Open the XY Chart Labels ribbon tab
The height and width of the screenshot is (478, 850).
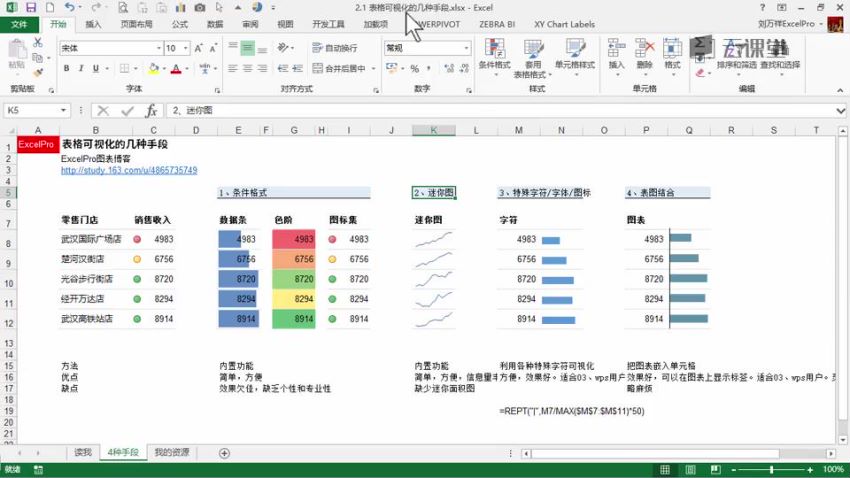564,24
